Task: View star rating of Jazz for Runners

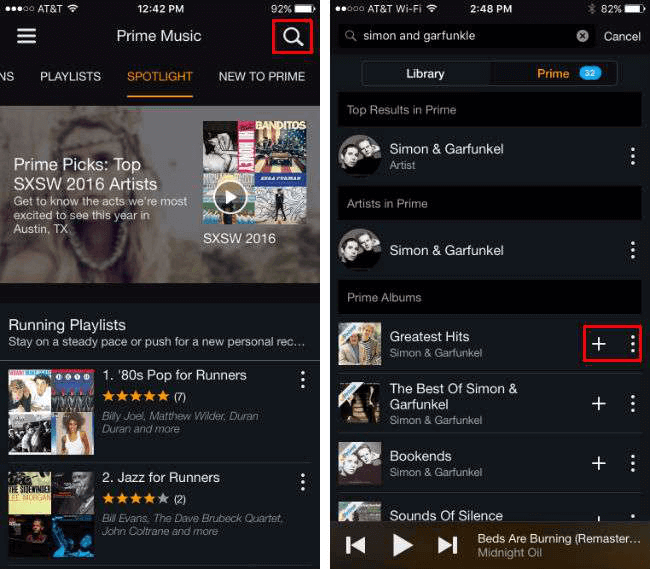Action: [x=136, y=499]
